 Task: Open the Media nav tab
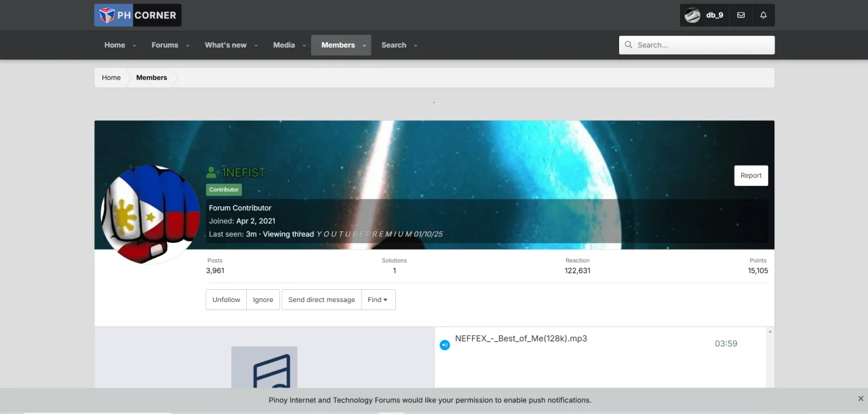[284, 45]
